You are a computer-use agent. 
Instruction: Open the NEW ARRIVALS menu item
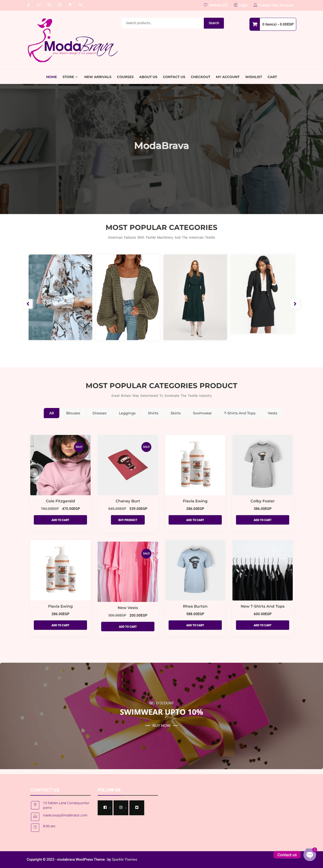coord(98,77)
